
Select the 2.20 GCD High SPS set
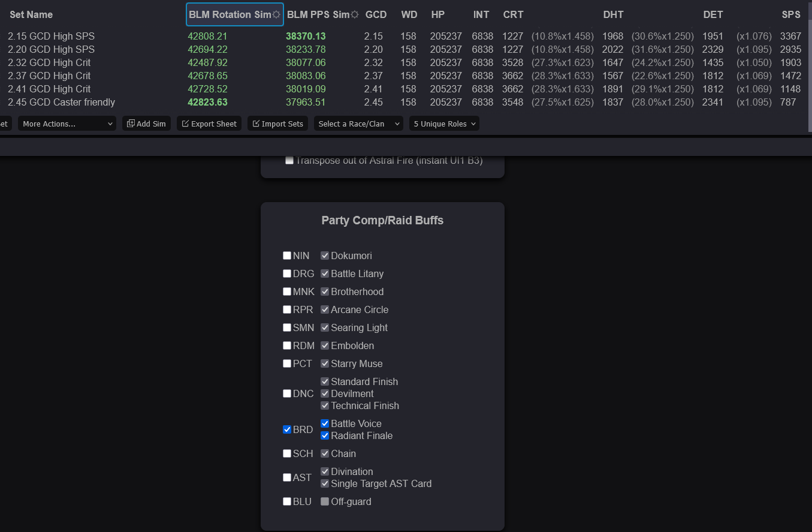[x=51, y=49]
